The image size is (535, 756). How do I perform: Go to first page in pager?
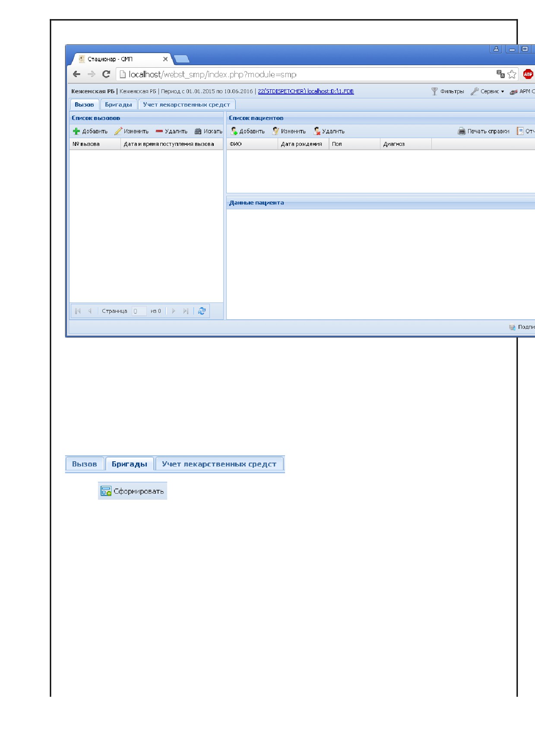coord(78,311)
